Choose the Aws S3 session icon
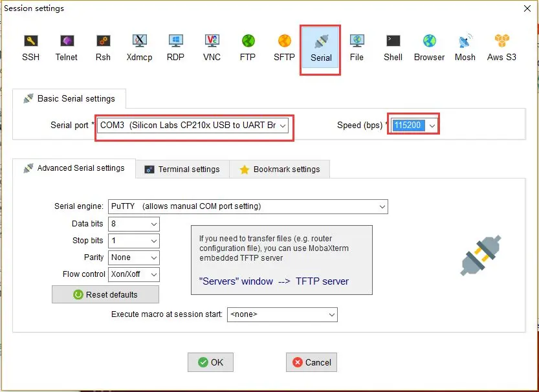Screen dimensions: 539x392 [501, 48]
